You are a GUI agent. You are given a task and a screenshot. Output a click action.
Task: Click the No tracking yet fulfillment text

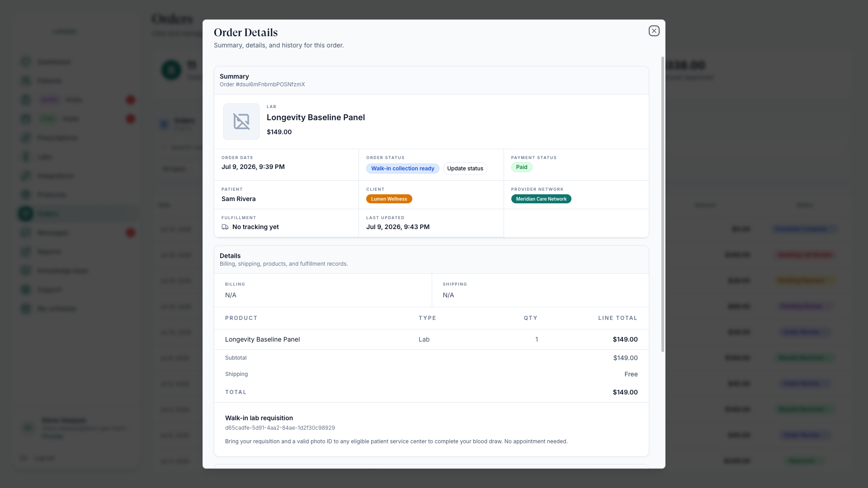pos(255,227)
